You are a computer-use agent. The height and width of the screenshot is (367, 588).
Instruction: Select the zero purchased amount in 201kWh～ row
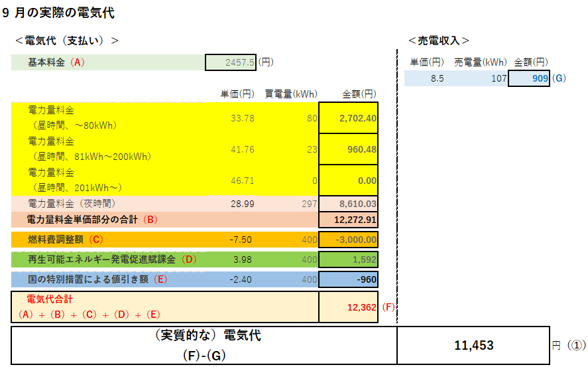[x=315, y=181]
